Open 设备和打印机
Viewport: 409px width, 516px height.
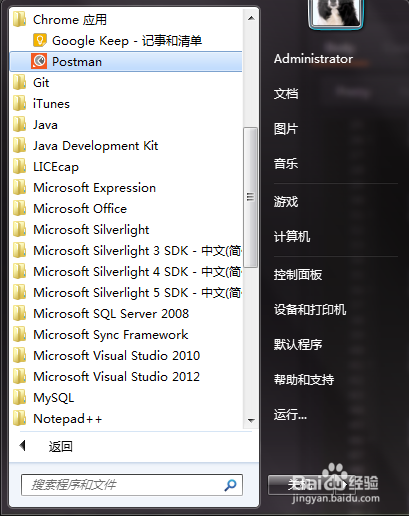tap(310, 310)
